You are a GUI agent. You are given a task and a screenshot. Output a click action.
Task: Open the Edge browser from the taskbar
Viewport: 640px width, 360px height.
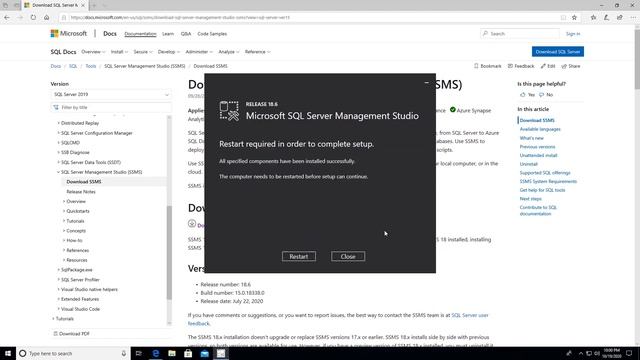pos(156,353)
